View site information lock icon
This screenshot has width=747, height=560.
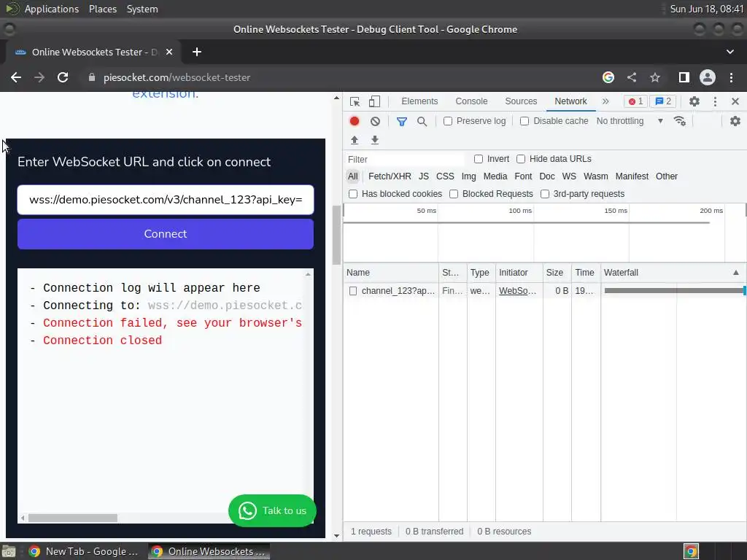pos(92,77)
